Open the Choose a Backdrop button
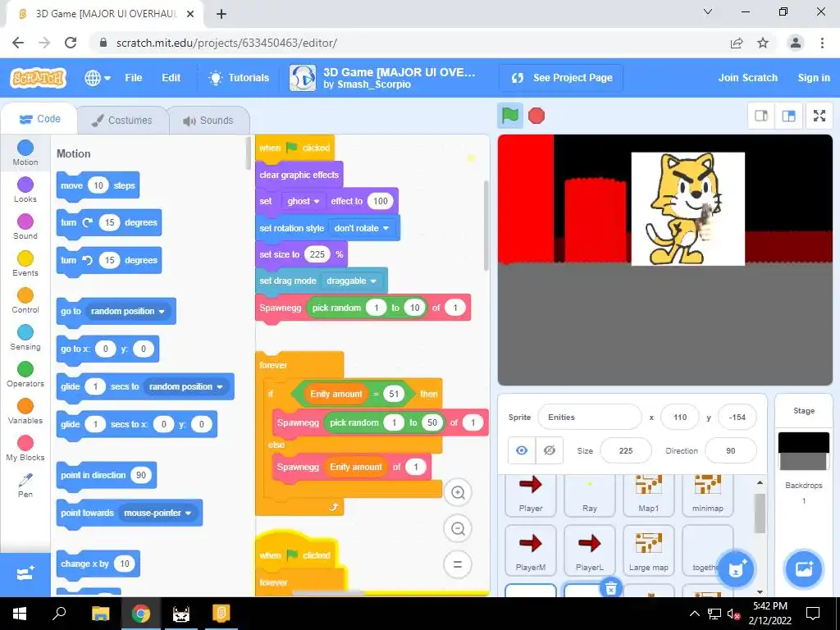Screen dimensions: 840x630 coord(804,569)
